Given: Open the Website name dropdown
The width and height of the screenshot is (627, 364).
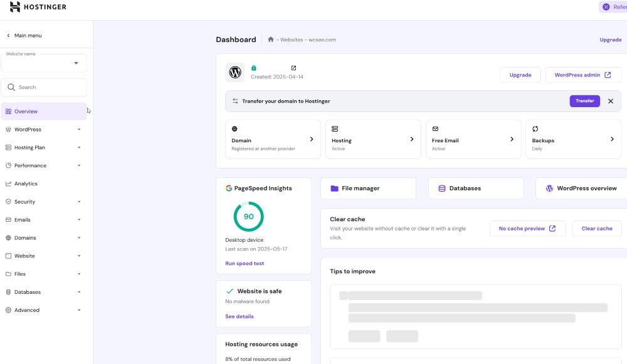Looking at the screenshot, I should (44, 63).
